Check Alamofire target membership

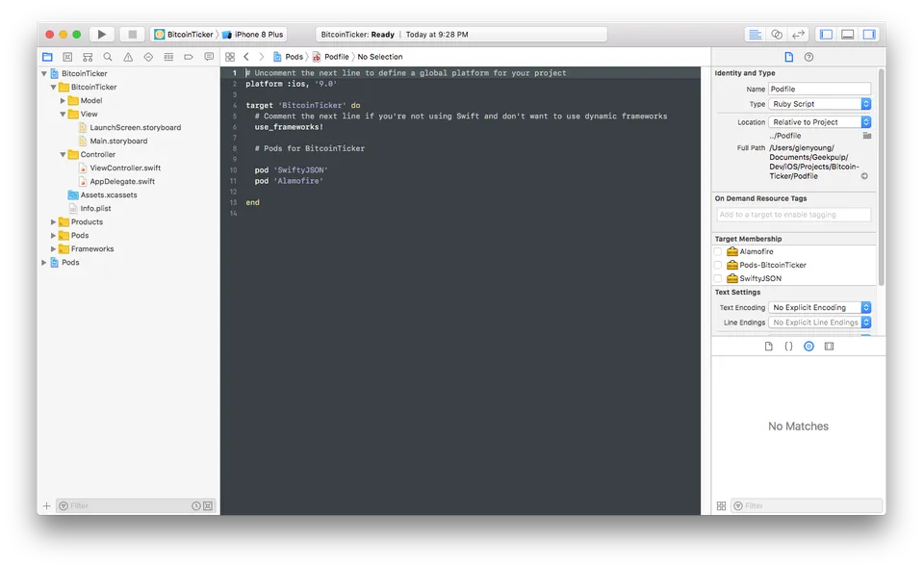716,251
